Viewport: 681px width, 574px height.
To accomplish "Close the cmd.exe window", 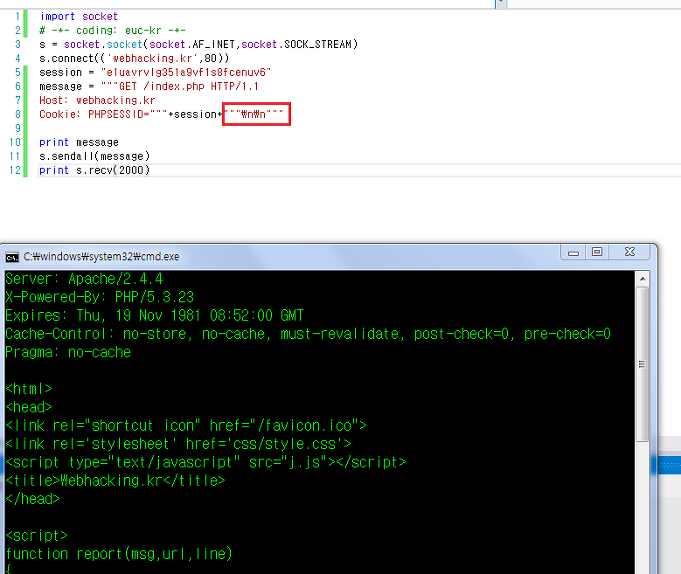I will pos(629,252).
